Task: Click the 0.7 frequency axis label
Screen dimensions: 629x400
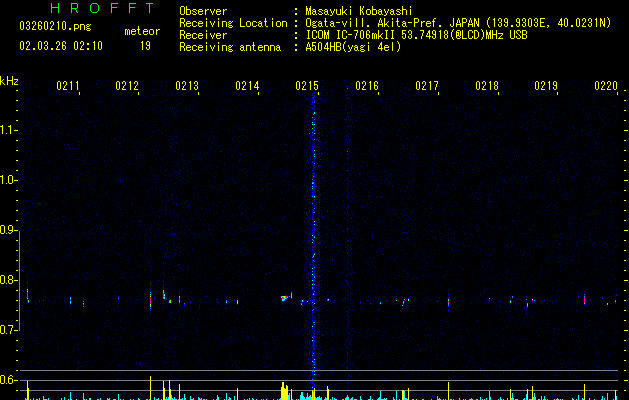Action: 7,330
